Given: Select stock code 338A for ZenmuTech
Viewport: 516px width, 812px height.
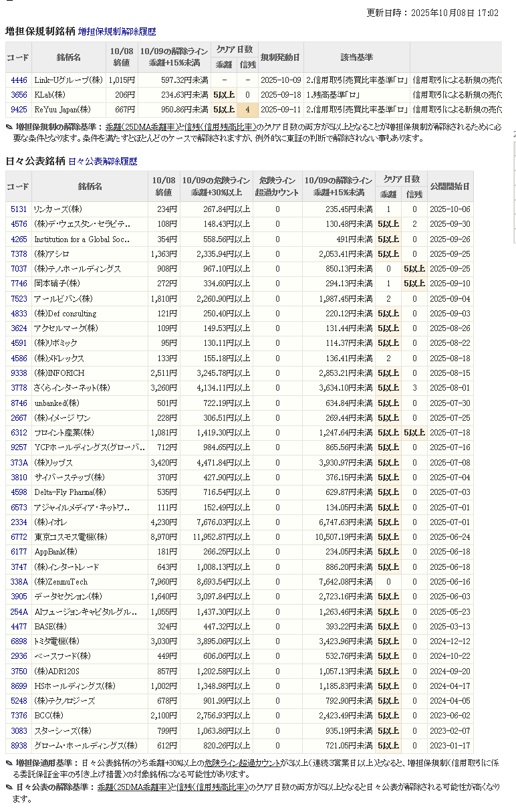Looking at the screenshot, I should (19, 582).
